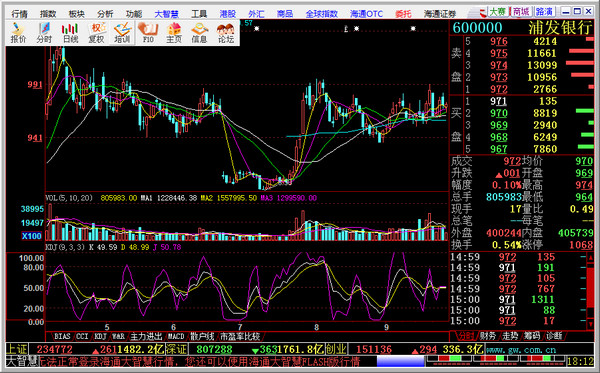Open the 筹码 chip distribution tab
The image size is (600, 373).
(x=532, y=336)
